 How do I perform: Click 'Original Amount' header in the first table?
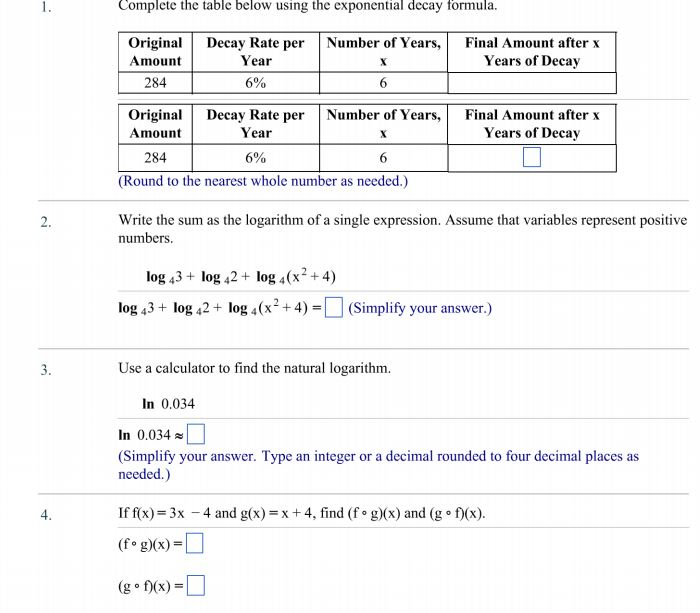tap(155, 52)
